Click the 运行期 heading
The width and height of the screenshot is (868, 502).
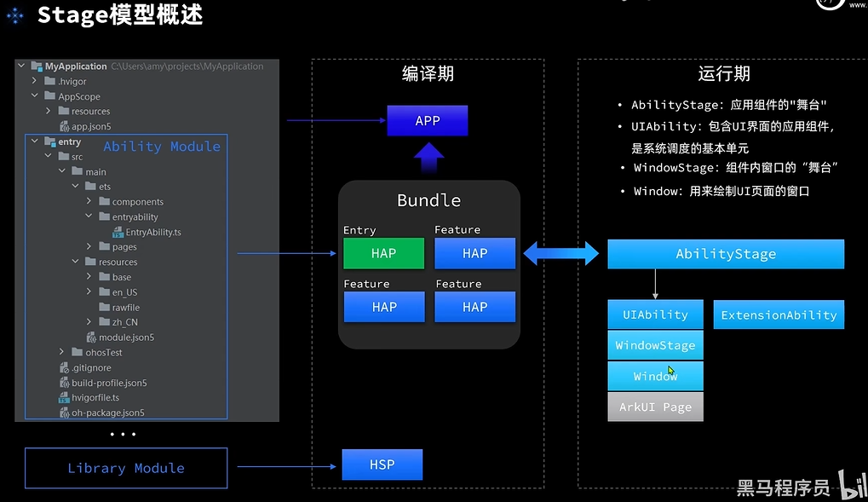tap(724, 73)
